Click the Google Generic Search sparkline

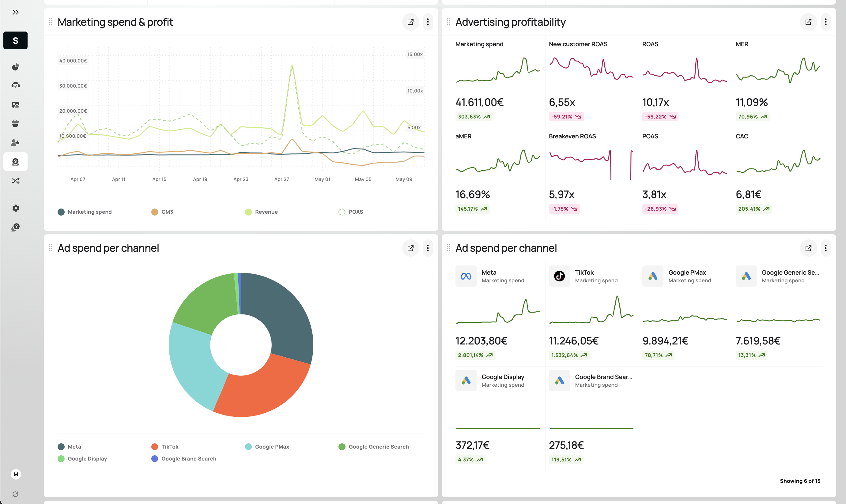click(778, 320)
